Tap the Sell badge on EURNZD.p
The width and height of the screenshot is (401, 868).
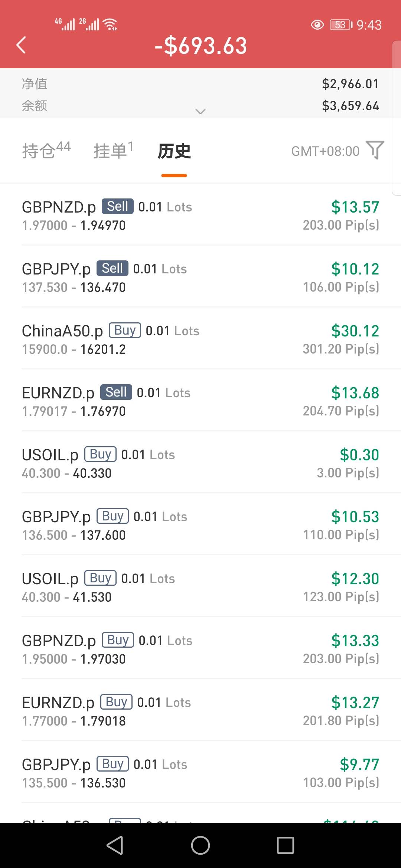(116, 392)
